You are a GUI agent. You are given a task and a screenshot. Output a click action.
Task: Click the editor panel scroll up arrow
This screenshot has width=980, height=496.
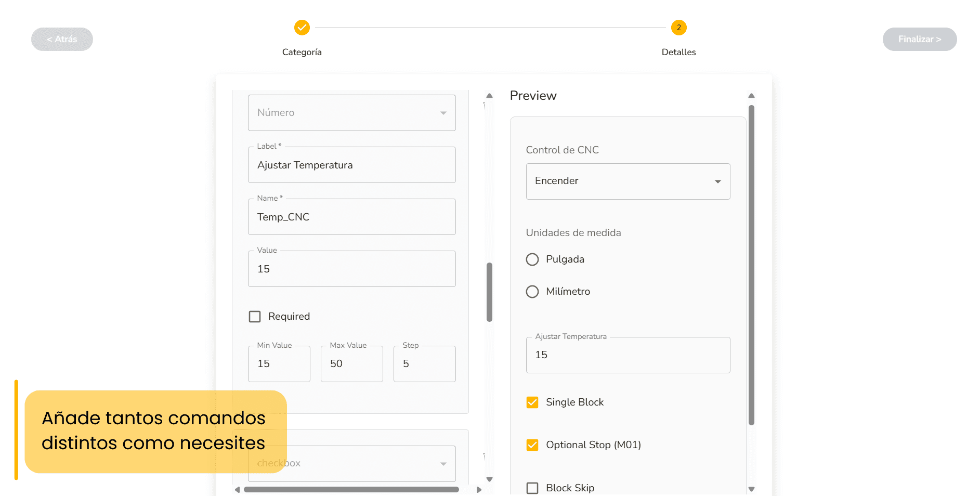click(x=489, y=96)
